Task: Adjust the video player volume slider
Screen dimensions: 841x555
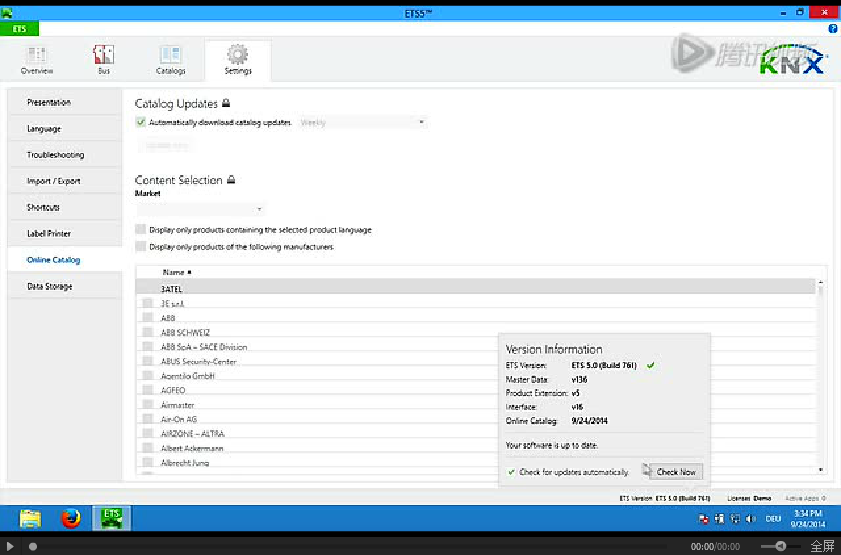Action: 780,546
